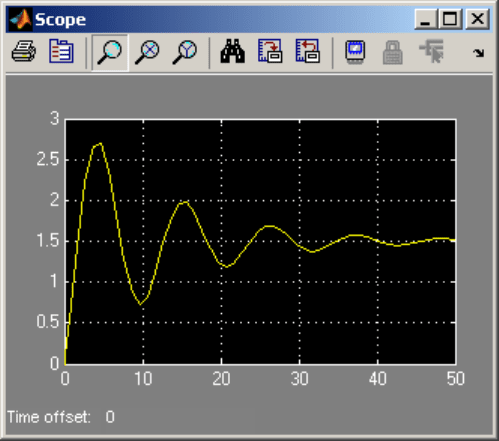Click the grayed-out lock axes selection icon
This screenshot has height=441, width=499.
click(393, 52)
